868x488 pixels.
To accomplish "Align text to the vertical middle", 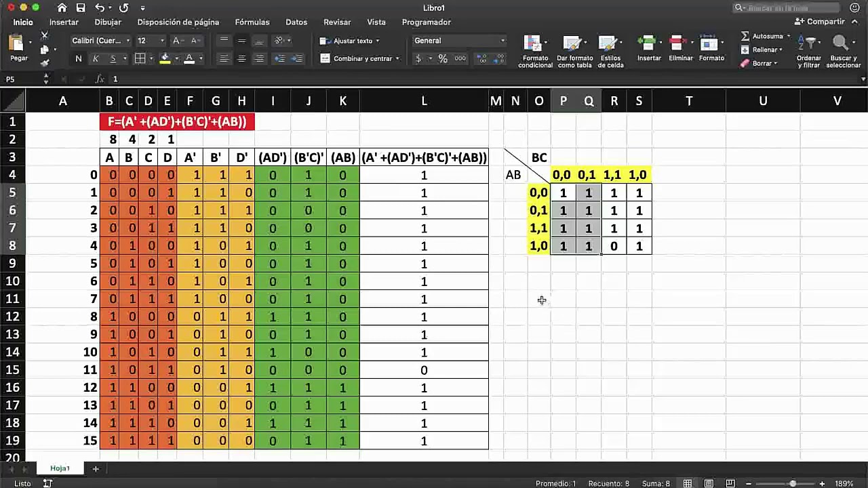I will click(241, 41).
